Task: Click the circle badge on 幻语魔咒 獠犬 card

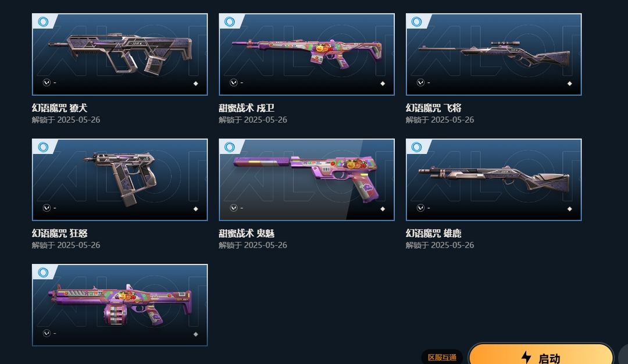Action: 43,22
